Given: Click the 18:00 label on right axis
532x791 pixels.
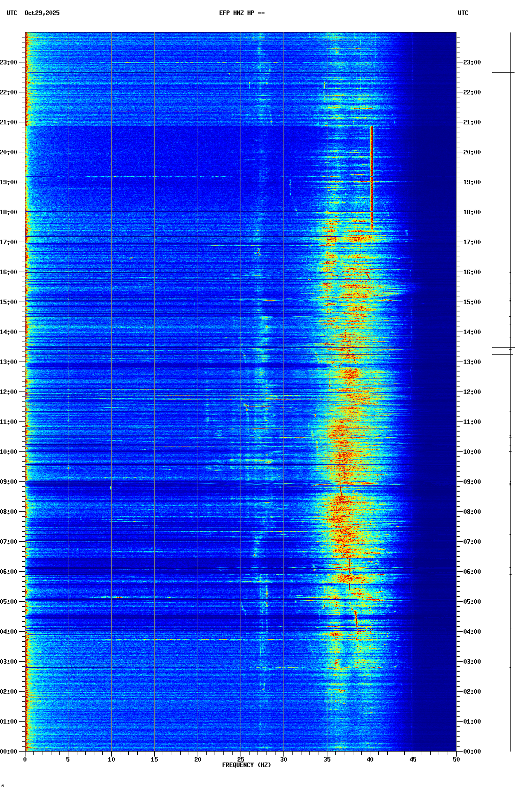Looking at the screenshot, I should click(472, 212).
